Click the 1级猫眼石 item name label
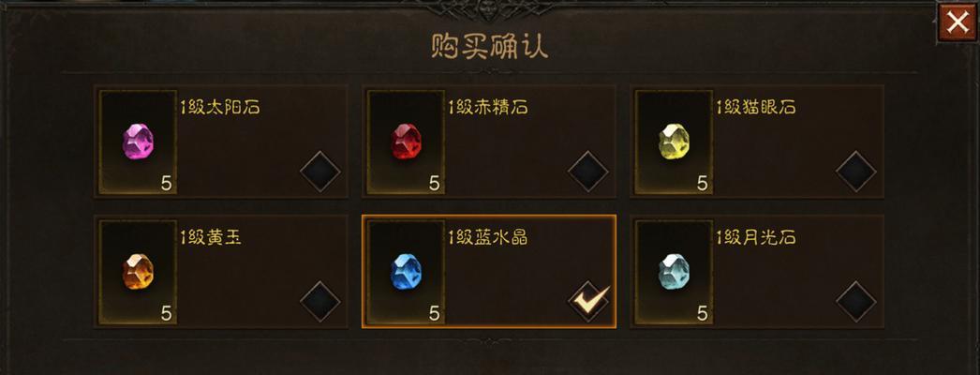The width and height of the screenshot is (980, 375). point(756,108)
